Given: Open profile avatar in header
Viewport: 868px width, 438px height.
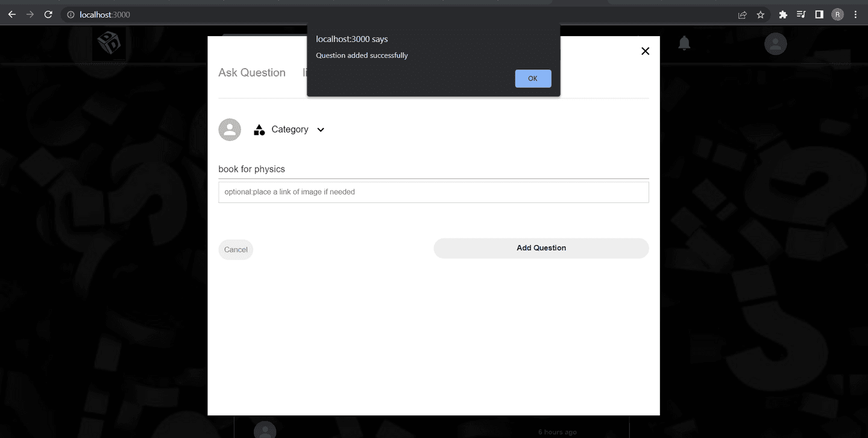Looking at the screenshot, I should tap(776, 43).
